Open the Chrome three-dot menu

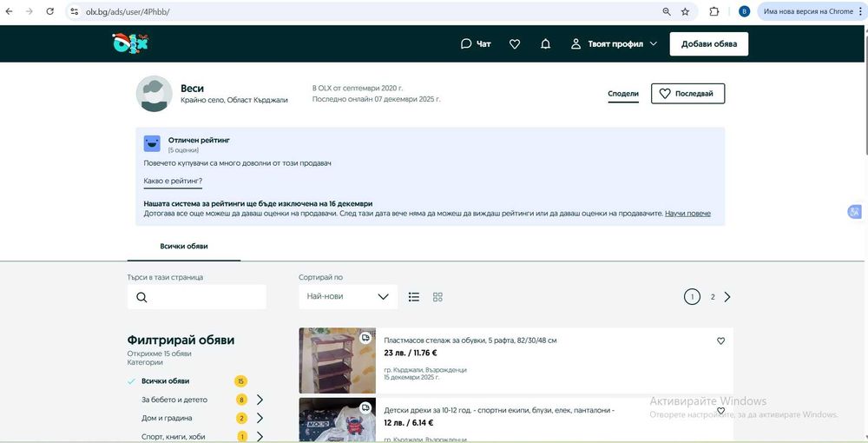click(x=859, y=11)
